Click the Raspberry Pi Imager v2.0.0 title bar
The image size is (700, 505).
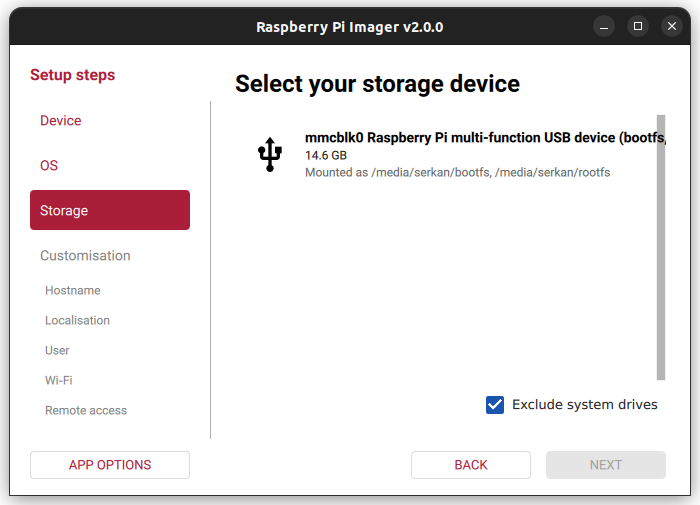350,27
